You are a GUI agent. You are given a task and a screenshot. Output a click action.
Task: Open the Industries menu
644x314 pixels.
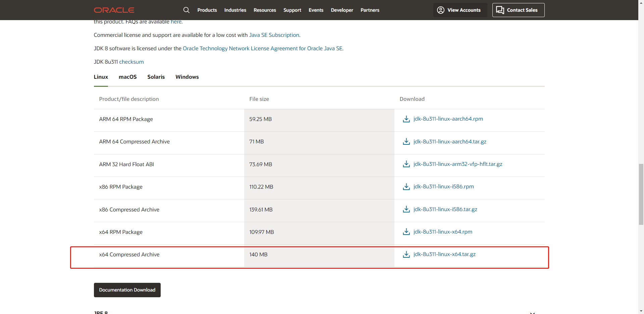(235, 10)
